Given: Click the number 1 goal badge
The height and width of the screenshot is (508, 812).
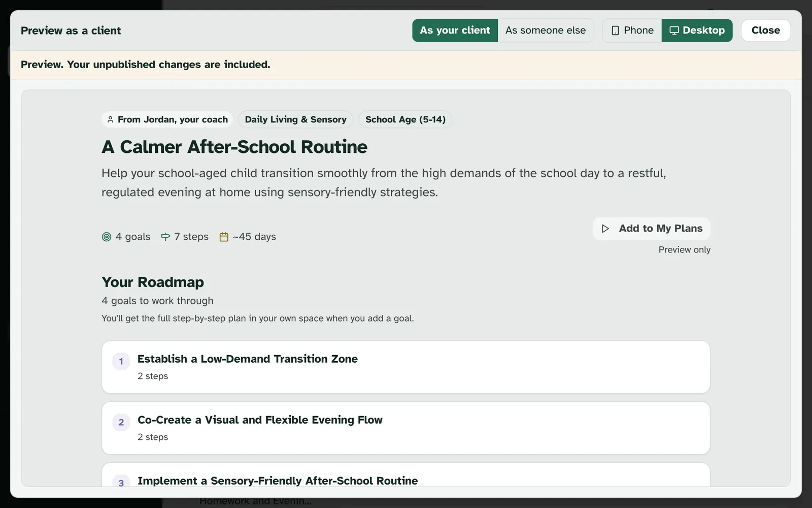Looking at the screenshot, I should point(121,361).
